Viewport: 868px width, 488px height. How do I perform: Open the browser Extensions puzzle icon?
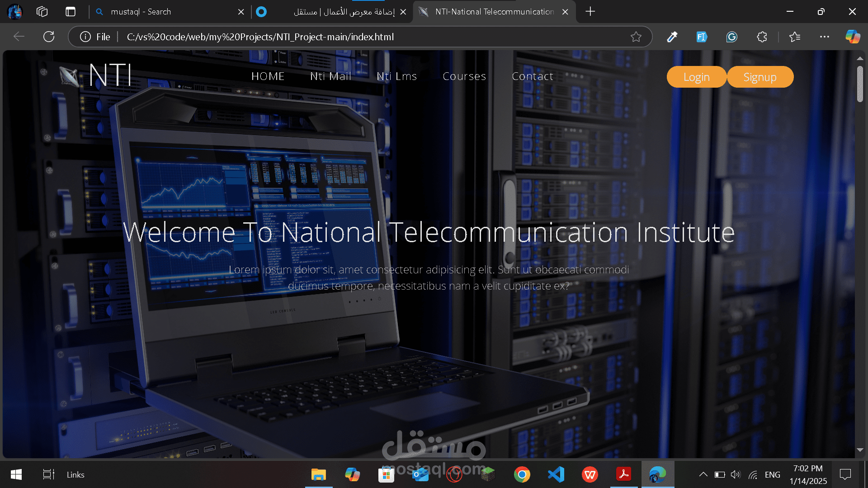(x=762, y=37)
